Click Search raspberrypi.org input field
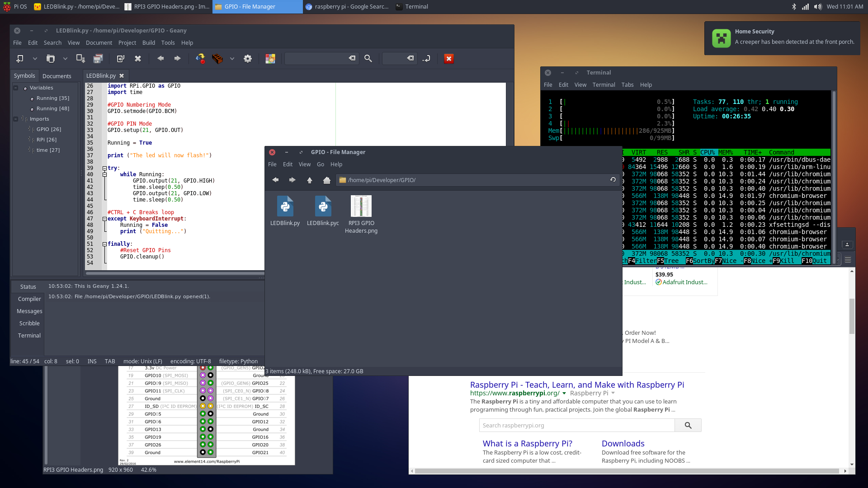Image resolution: width=868 pixels, height=488 pixels. 577,426
